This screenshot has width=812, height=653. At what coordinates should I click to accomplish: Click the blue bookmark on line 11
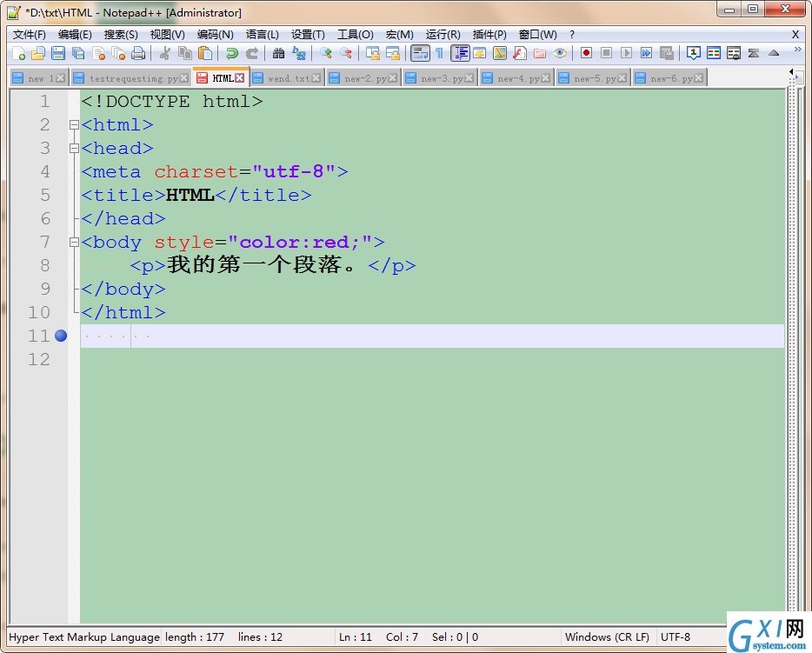(61, 336)
